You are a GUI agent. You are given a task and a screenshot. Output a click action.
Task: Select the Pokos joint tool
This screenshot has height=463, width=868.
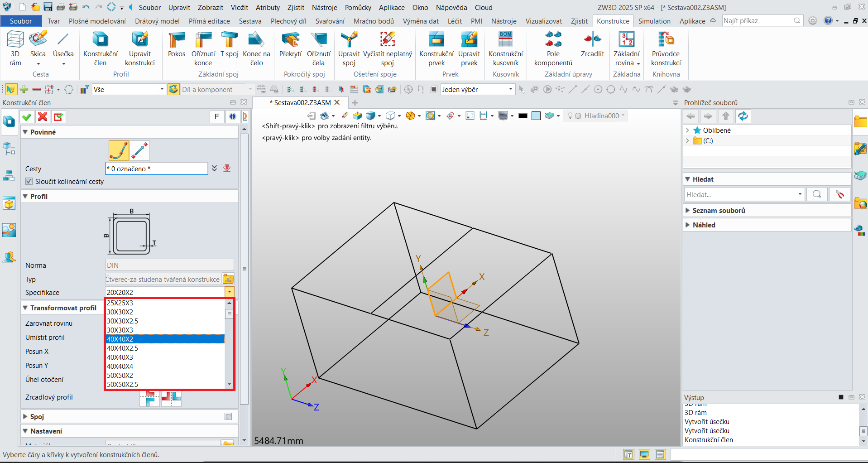coord(177,44)
